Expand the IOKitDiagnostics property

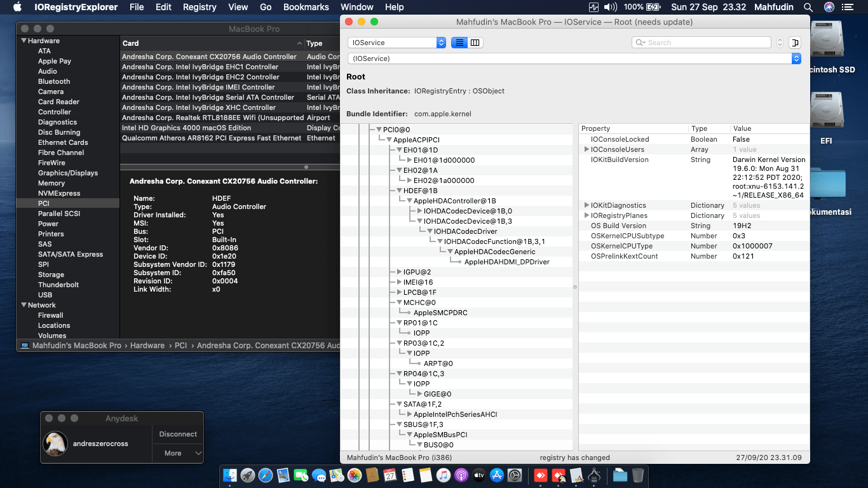pos(587,205)
